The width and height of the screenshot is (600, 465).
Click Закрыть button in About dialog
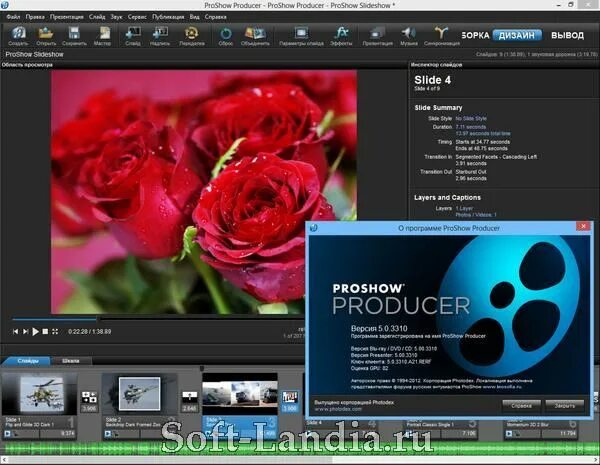pos(565,406)
